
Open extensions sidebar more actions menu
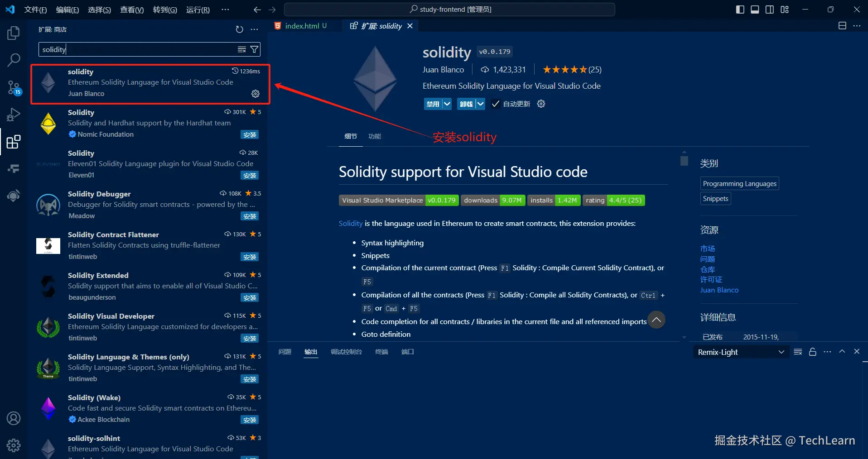[x=255, y=29]
